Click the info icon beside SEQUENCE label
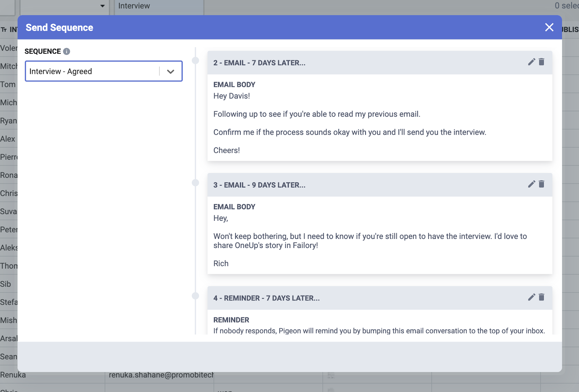The height and width of the screenshot is (392, 579). coord(66,51)
